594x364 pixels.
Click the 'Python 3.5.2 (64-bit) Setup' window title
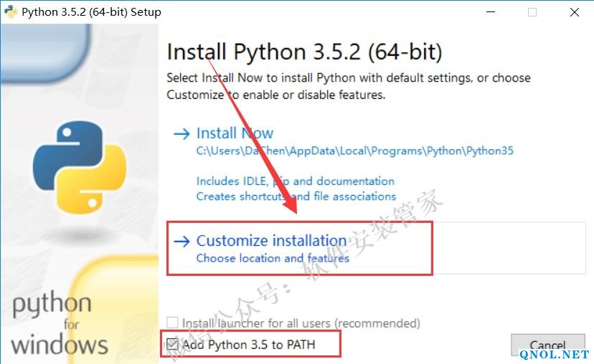pos(91,12)
